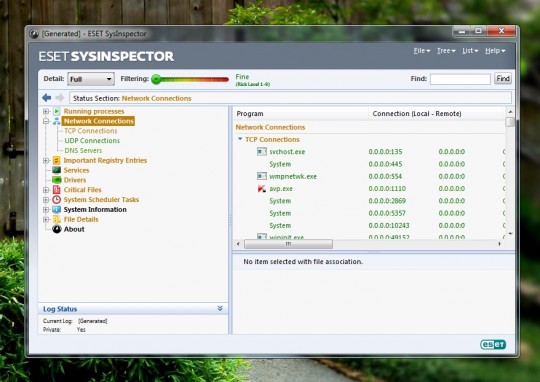540x382 pixels.
Task: Click the 0.0.0.0:5357 local address
Action: click(x=387, y=213)
